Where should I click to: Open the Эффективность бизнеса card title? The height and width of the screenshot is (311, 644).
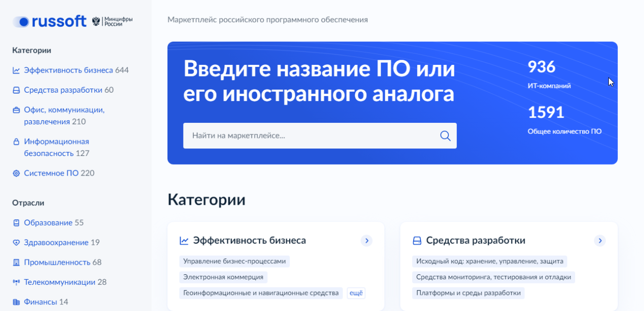pyautogui.click(x=250, y=241)
